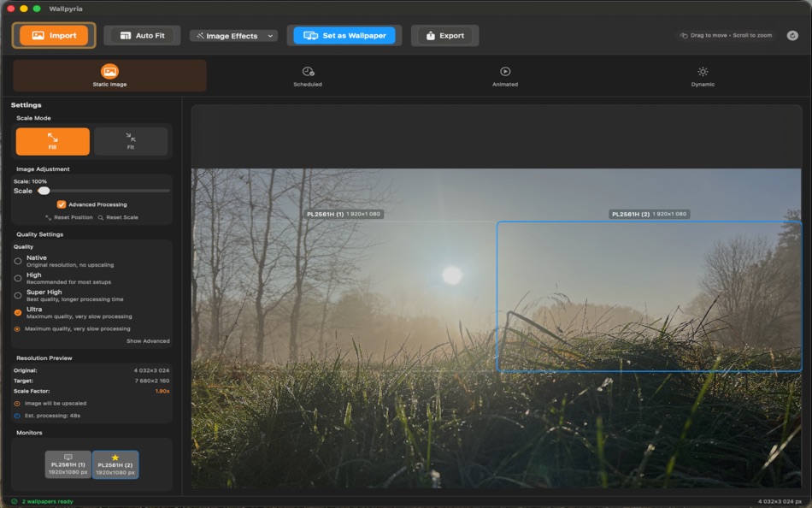Image resolution: width=812 pixels, height=508 pixels.
Task: Select the Fit scale mode
Action: (x=131, y=141)
